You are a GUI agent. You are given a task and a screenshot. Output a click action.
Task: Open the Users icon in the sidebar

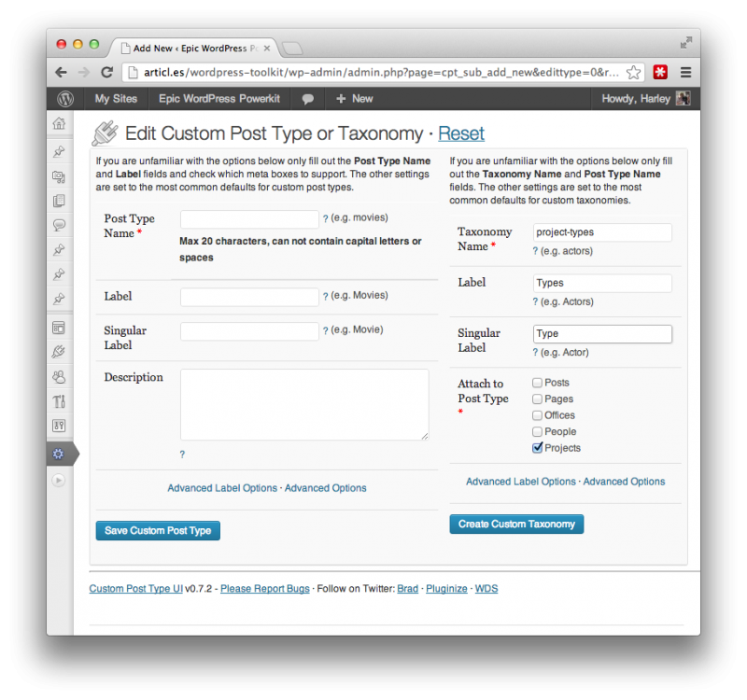59,377
